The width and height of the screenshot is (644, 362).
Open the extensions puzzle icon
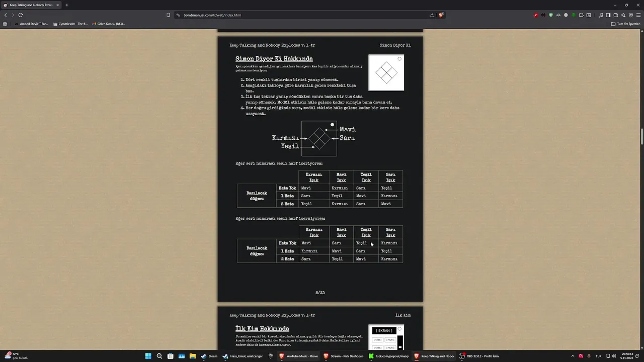[x=581, y=15]
